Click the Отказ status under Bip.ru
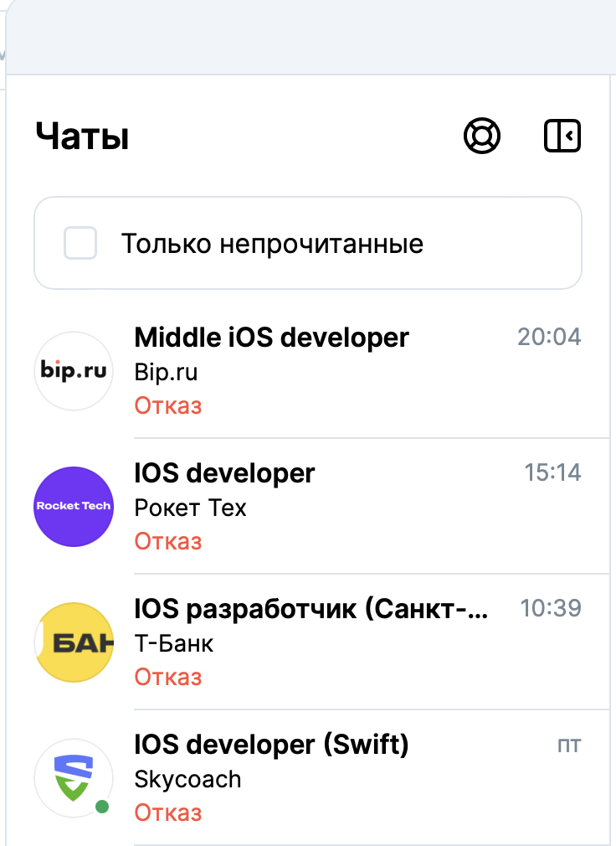The height and width of the screenshot is (846, 616). [168, 405]
